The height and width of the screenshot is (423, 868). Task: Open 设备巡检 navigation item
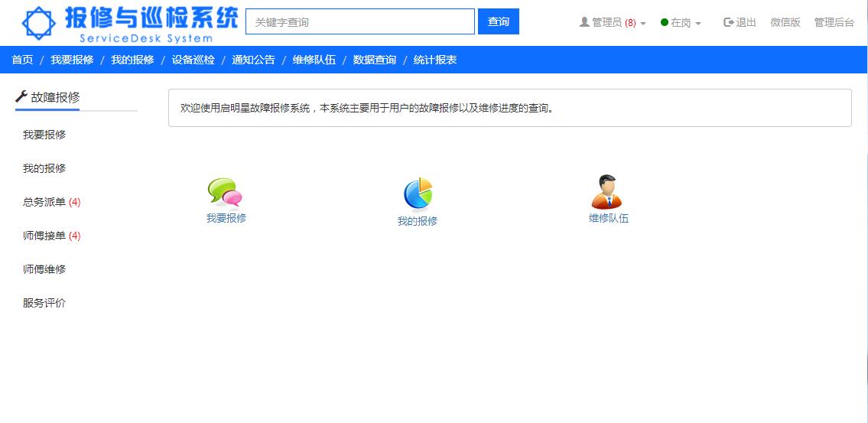coord(193,60)
